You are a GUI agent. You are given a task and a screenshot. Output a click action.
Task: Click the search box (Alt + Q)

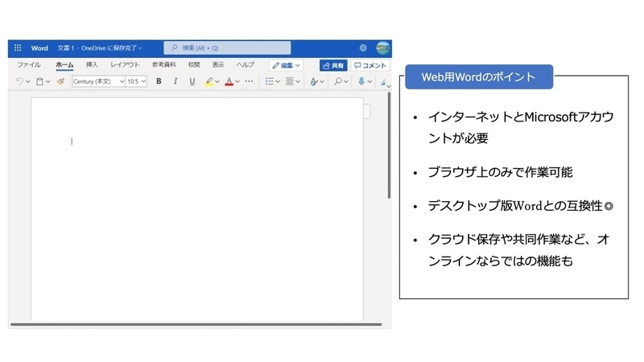tap(227, 48)
